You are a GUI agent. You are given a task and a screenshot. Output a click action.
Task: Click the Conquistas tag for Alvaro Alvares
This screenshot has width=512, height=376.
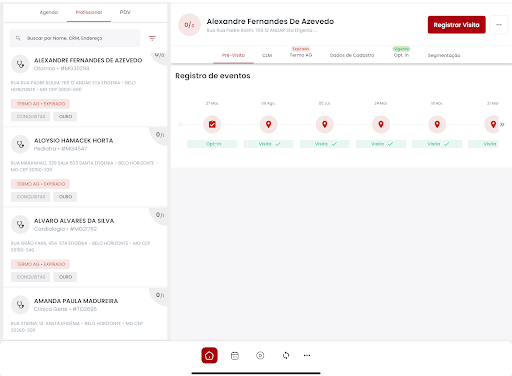click(31, 277)
